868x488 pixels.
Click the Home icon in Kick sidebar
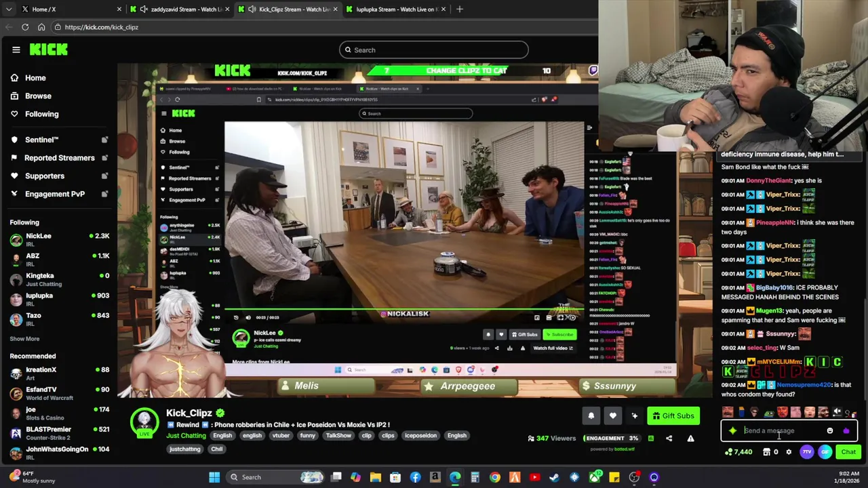tap(14, 78)
